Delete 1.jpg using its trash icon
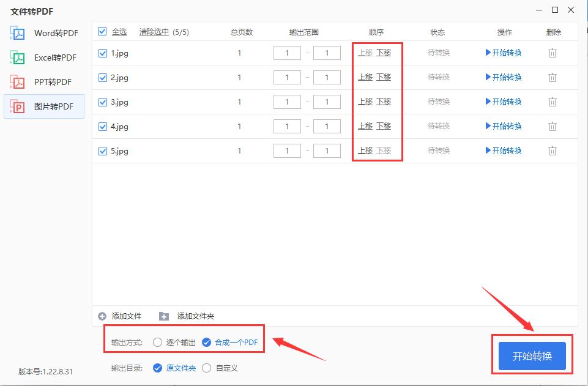588x386 pixels. click(x=553, y=53)
